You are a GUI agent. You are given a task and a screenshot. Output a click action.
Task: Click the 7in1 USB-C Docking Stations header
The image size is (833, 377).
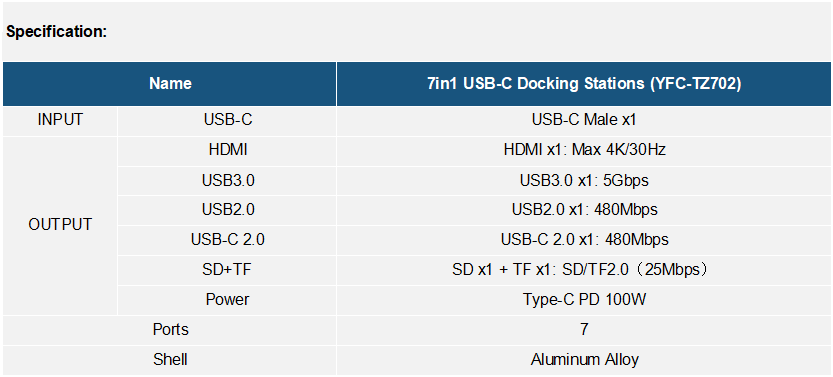pos(584,83)
